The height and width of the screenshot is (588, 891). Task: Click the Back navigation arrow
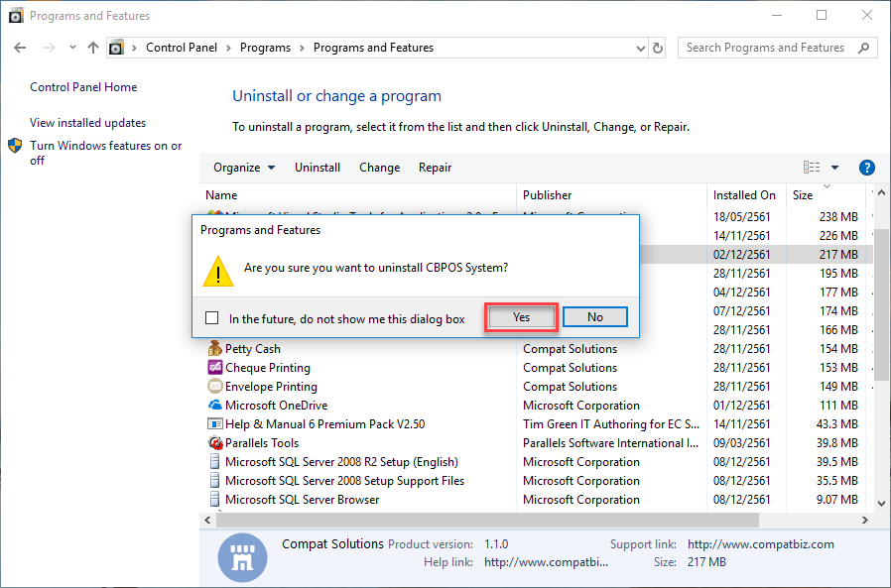pyautogui.click(x=20, y=48)
